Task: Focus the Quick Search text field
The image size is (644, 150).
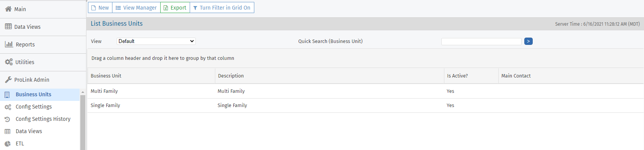Action: pos(481,41)
